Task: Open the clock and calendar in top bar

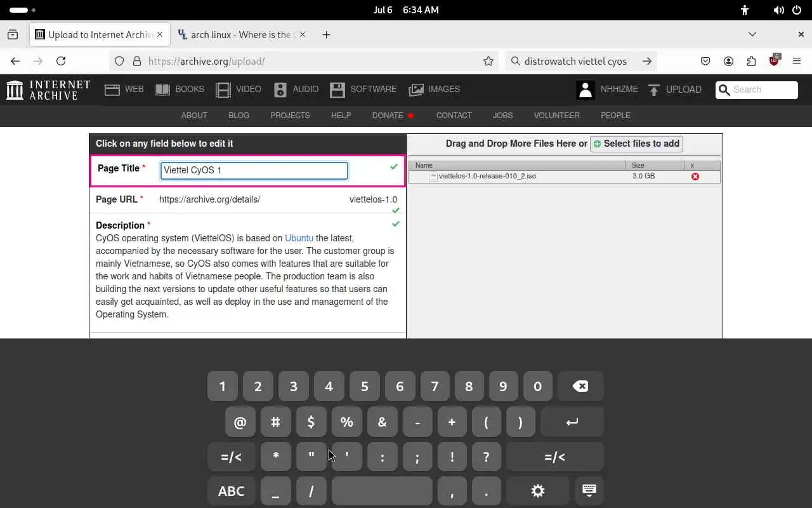Action: coord(406,10)
